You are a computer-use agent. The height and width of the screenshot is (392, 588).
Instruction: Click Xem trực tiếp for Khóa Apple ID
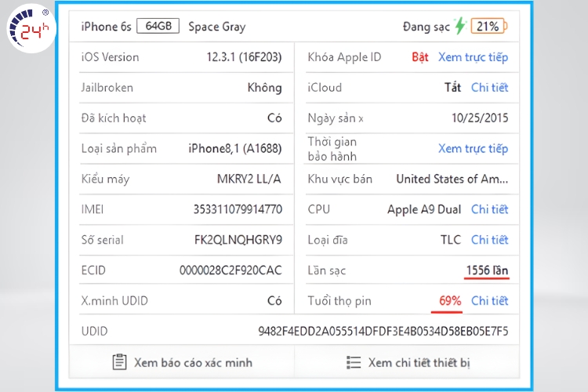coord(474,57)
